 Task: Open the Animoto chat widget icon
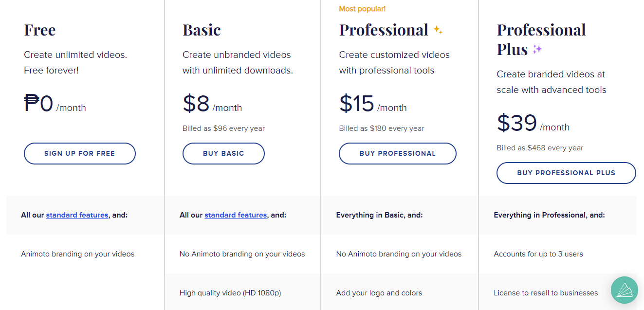tap(625, 290)
